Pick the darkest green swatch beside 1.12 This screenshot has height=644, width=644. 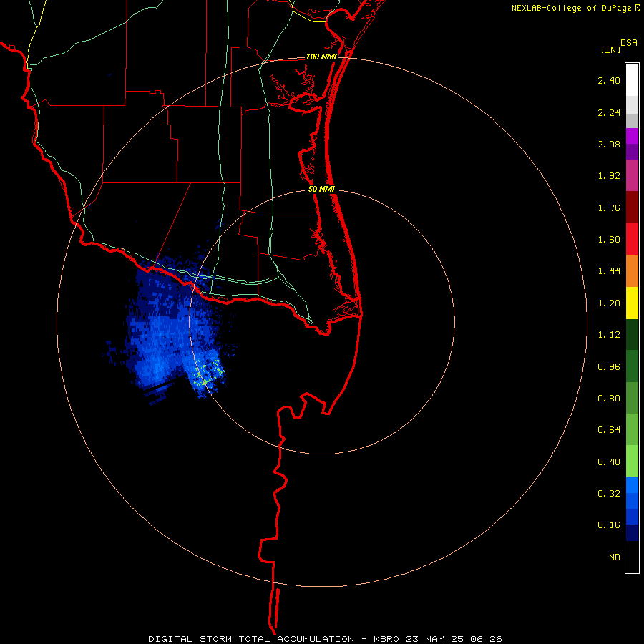click(x=632, y=335)
